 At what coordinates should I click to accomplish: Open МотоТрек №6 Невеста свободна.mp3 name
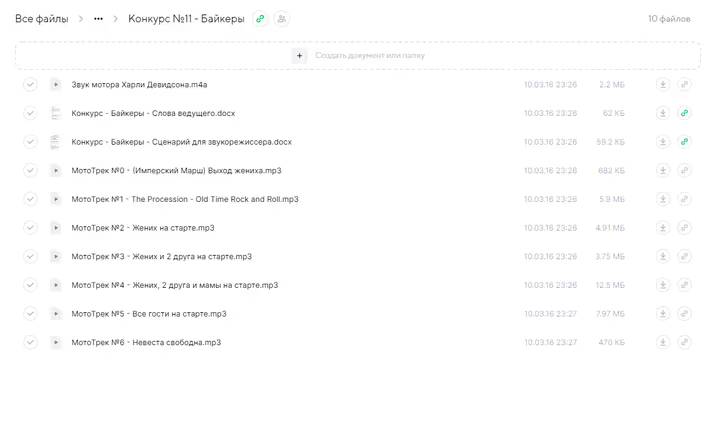point(146,342)
